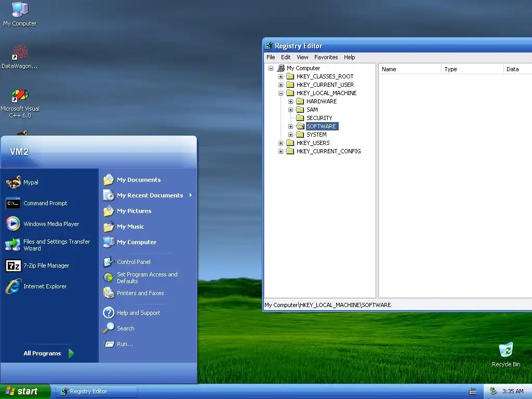
Task: Expand HKEY_USERS key
Action: click(x=281, y=143)
